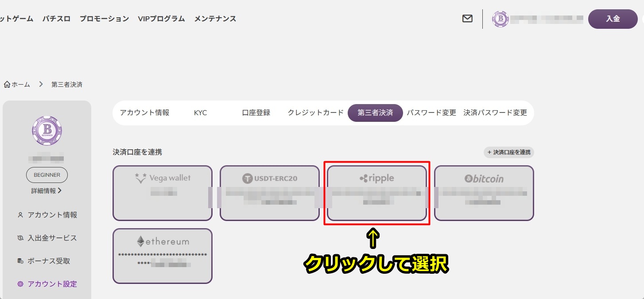Switch to the クレジットカード tab
This screenshot has width=644, height=299.
pos(315,113)
